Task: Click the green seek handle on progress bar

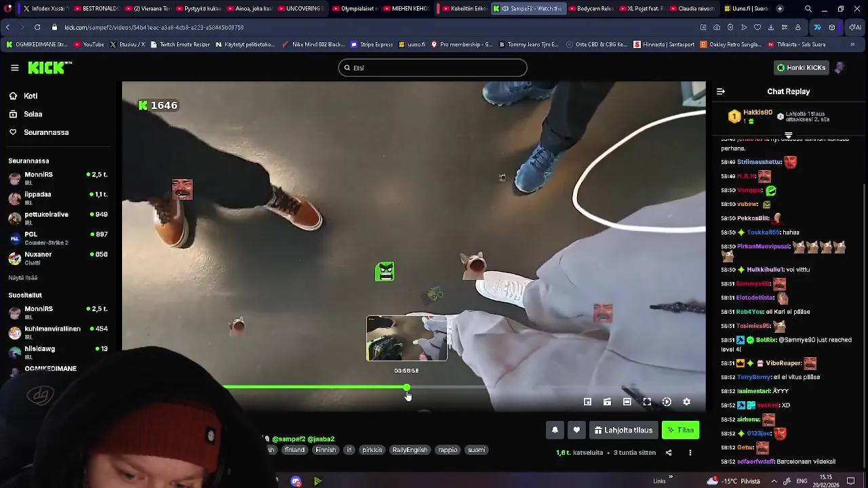Action: click(407, 388)
